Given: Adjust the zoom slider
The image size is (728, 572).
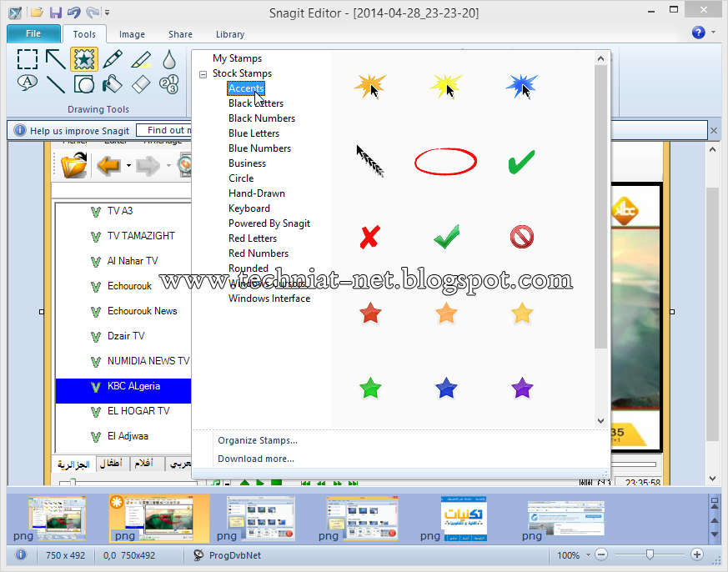Looking at the screenshot, I should pyautogui.click(x=649, y=554).
